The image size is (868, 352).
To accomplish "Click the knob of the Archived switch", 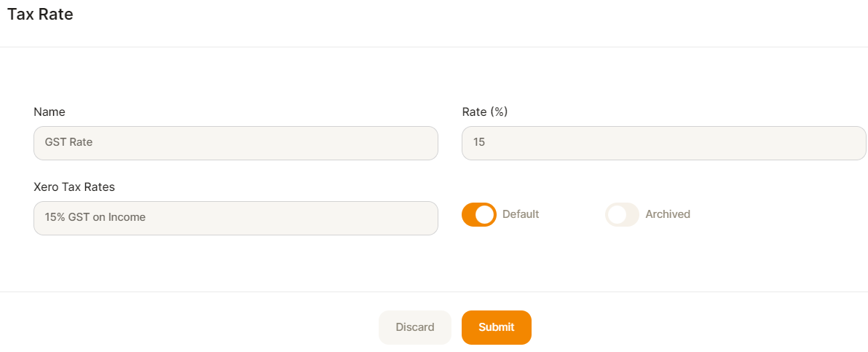I will coord(617,214).
